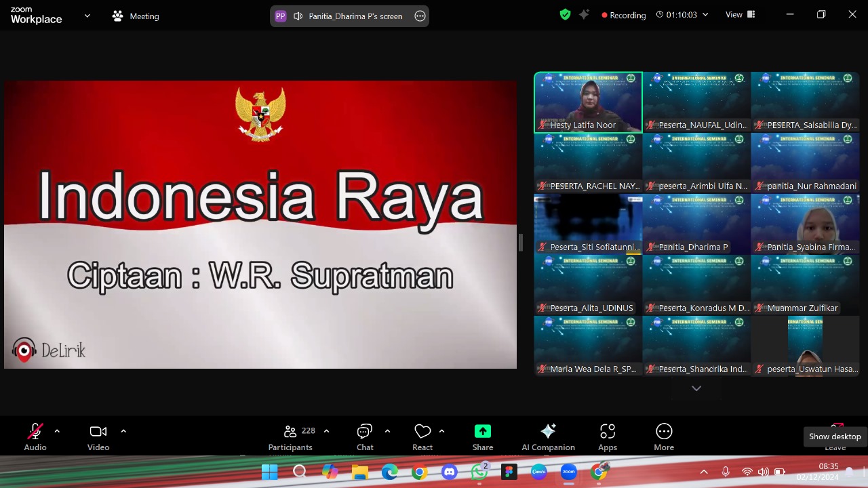Viewport: 868px width, 488px height.
Task: Open AI Companion
Action: click(548, 436)
